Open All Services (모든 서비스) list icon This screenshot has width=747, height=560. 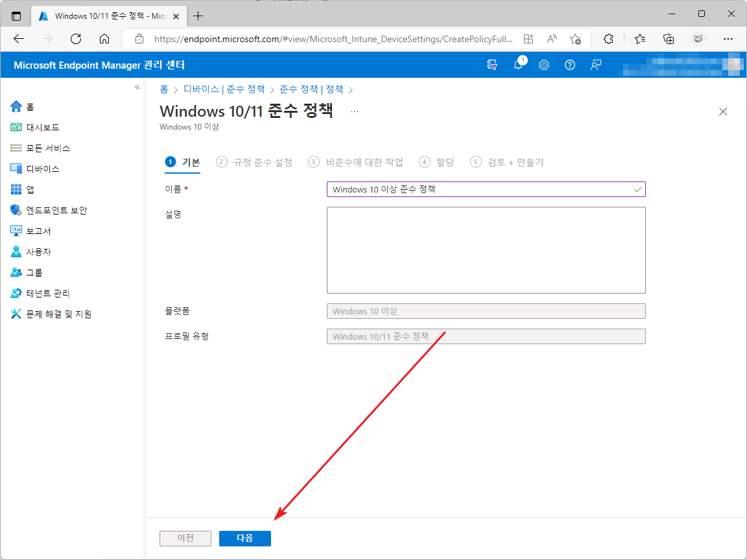point(16,148)
